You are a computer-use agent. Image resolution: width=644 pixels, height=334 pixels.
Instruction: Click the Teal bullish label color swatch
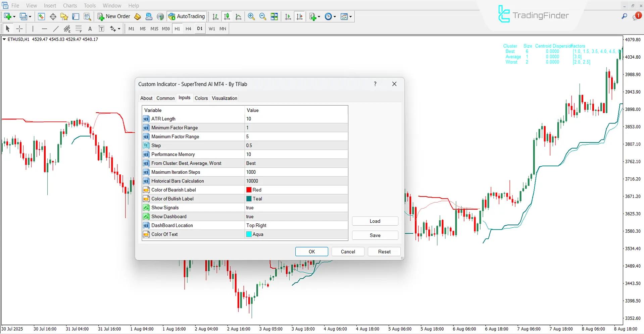(248, 199)
